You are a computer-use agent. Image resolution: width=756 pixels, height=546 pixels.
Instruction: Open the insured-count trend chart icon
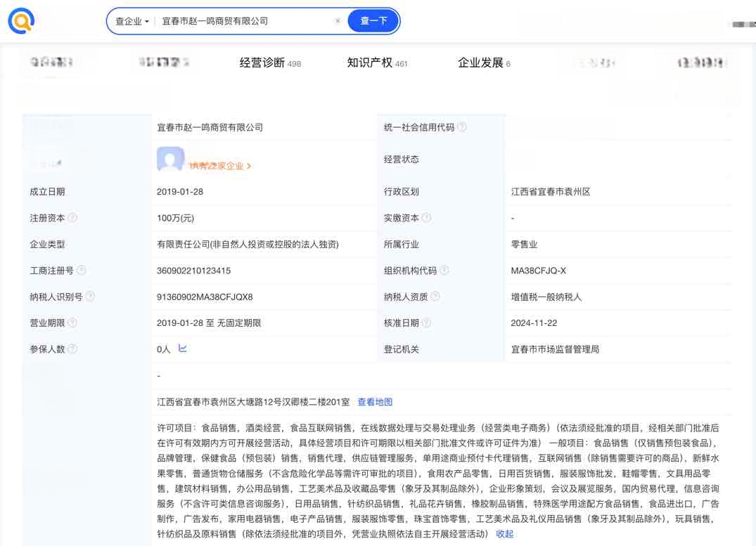[x=182, y=348]
